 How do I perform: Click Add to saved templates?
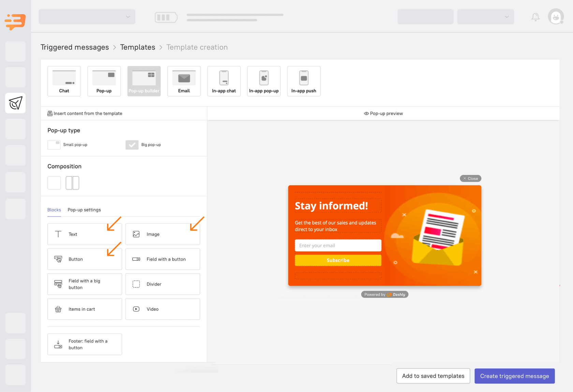433,376
